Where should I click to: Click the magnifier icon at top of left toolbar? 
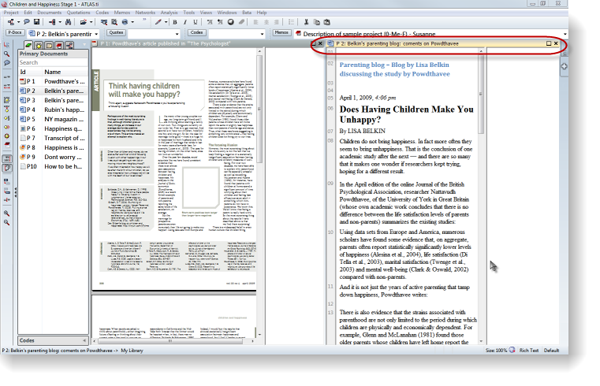7,54
